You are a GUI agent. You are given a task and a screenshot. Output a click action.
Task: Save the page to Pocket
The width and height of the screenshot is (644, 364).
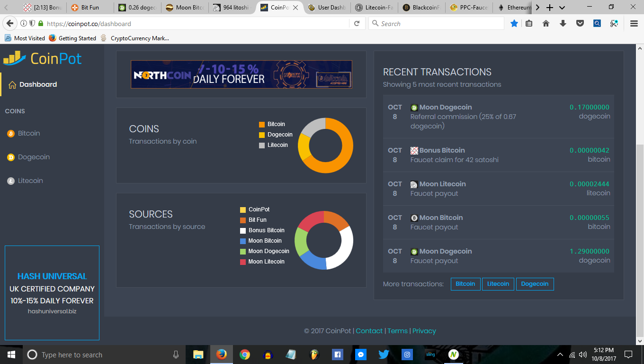580,23
